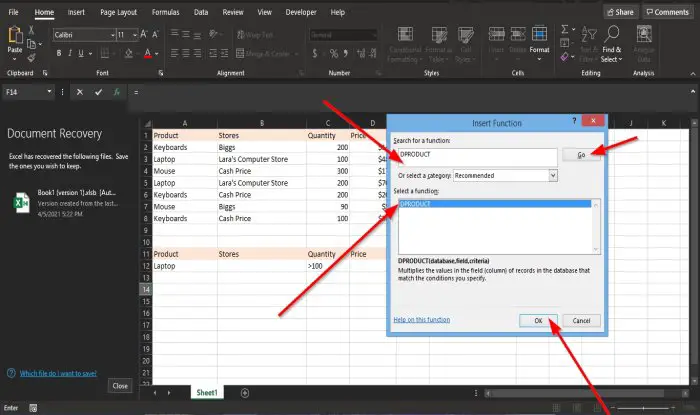Open the Formulas ribbon tab
Screen dimensions: 700x415
(x=165, y=12)
